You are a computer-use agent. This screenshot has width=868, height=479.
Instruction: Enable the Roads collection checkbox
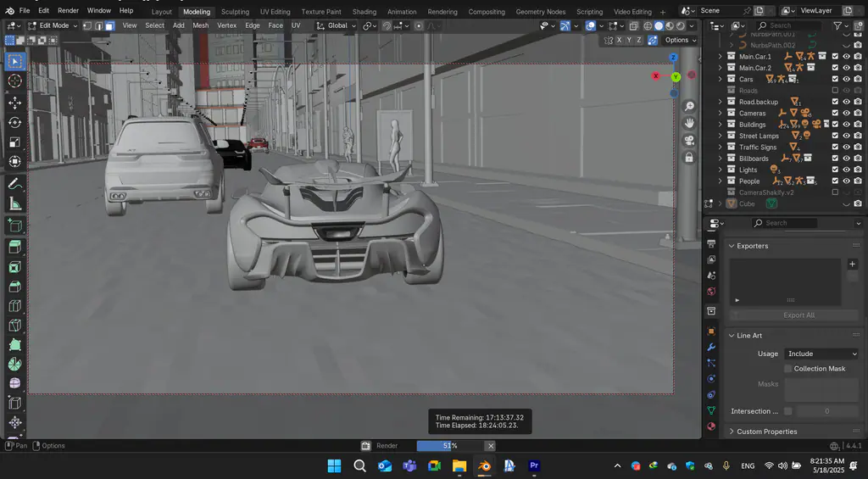[x=835, y=90]
